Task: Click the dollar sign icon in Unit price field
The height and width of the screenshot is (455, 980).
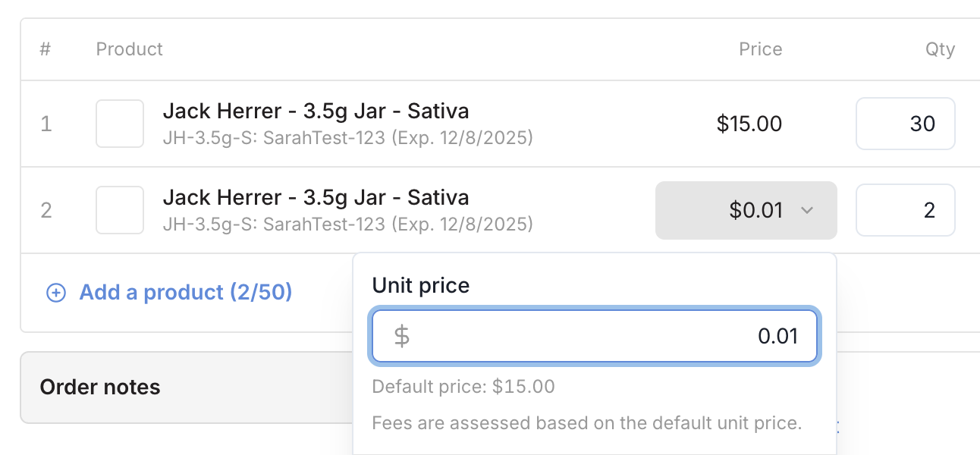Action: tap(402, 336)
